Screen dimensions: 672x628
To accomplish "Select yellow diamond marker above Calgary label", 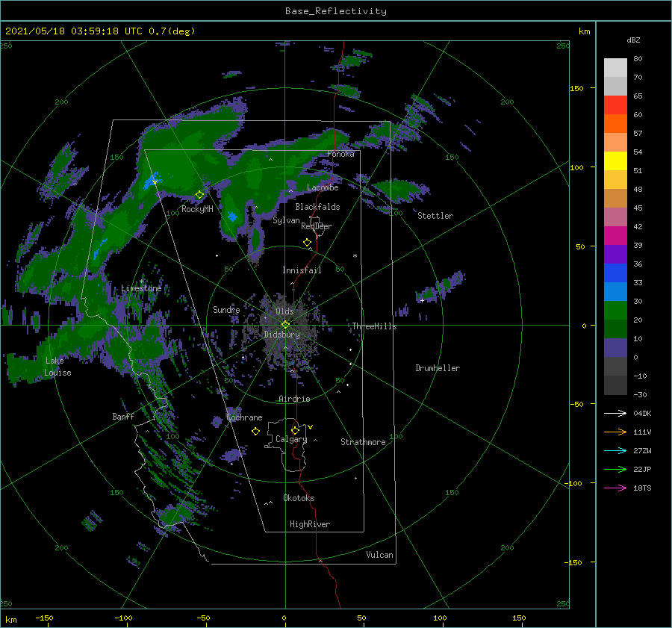I will tap(295, 430).
